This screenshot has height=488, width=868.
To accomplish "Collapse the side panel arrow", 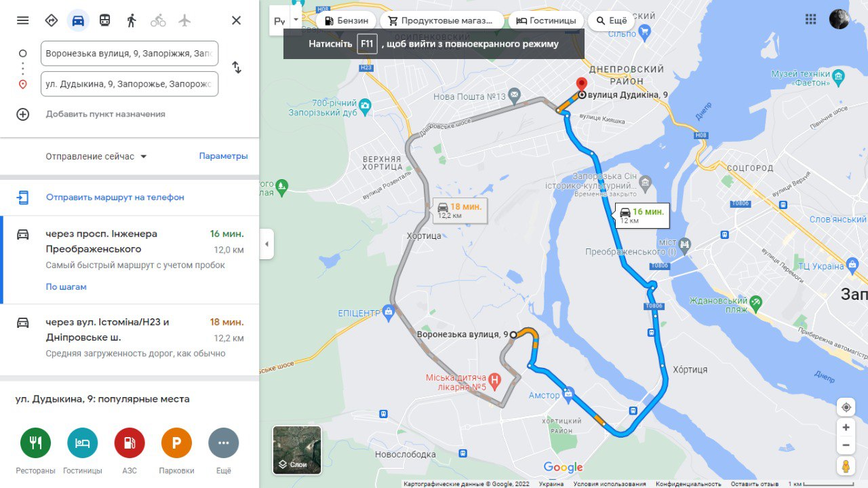I will coord(267,244).
